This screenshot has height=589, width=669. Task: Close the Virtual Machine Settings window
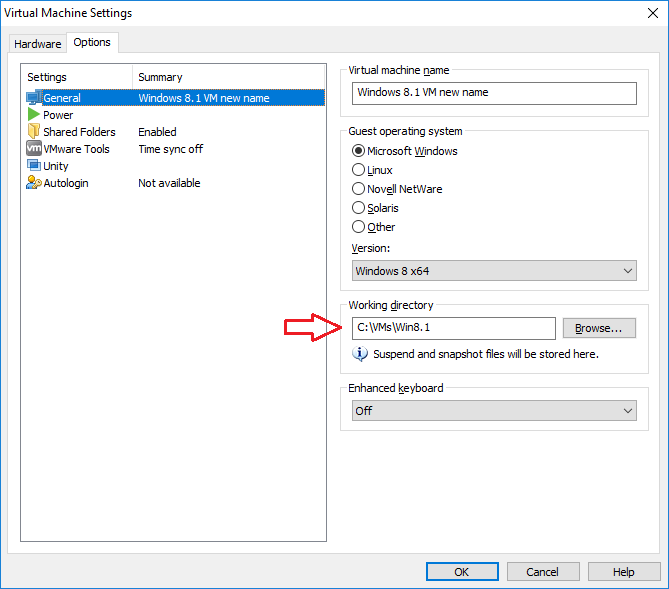(652, 13)
